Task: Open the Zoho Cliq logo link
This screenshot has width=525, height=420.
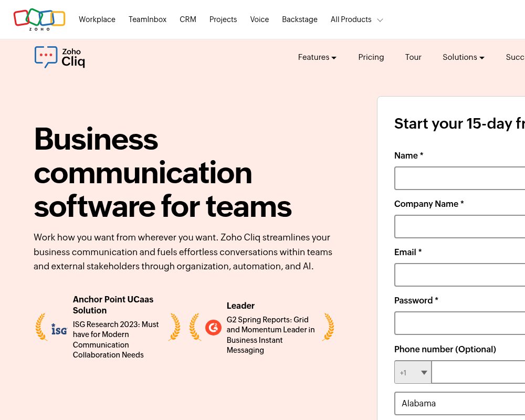Action: pyautogui.click(x=60, y=57)
